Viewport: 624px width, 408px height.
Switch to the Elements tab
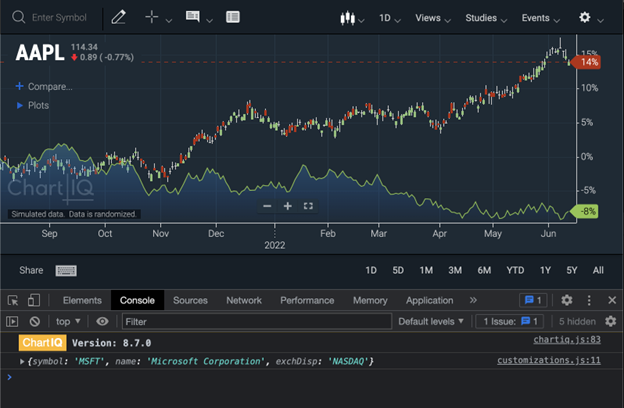pyautogui.click(x=82, y=300)
